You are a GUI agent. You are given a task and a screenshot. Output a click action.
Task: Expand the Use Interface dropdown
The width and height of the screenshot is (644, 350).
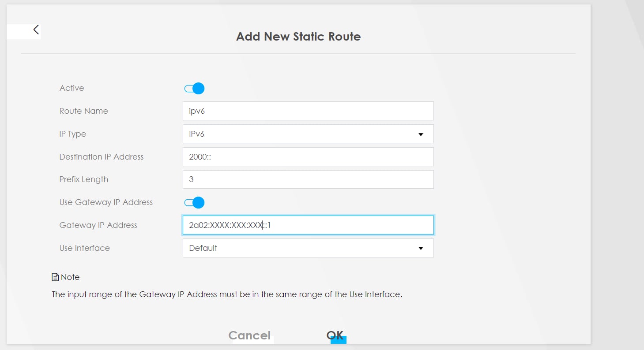pos(308,248)
